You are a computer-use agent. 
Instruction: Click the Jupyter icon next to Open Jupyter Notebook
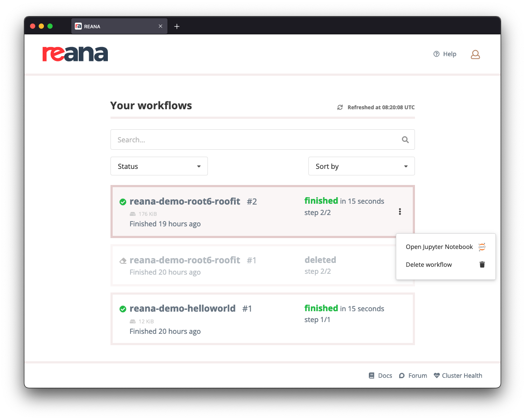[482, 247]
